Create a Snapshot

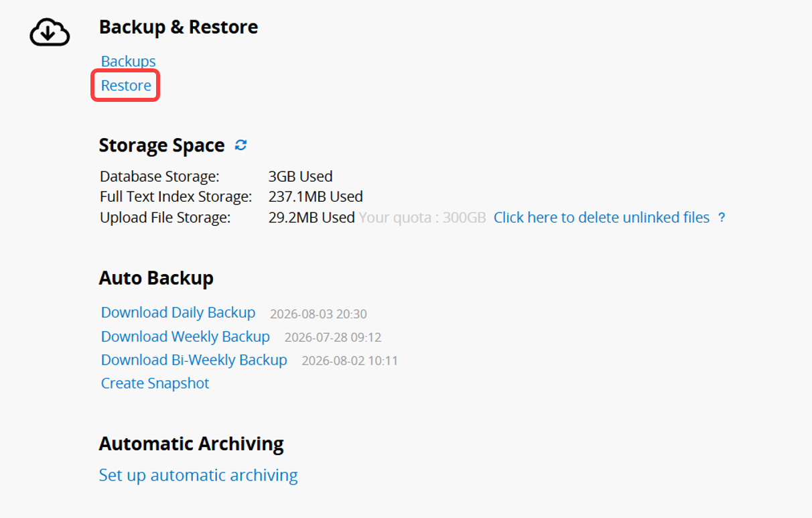tap(155, 383)
